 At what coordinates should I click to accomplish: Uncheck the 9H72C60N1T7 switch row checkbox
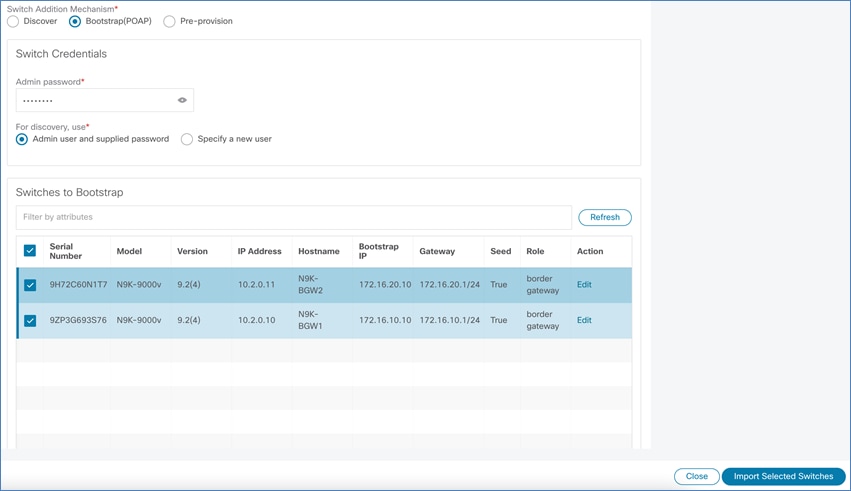click(x=30, y=285)
